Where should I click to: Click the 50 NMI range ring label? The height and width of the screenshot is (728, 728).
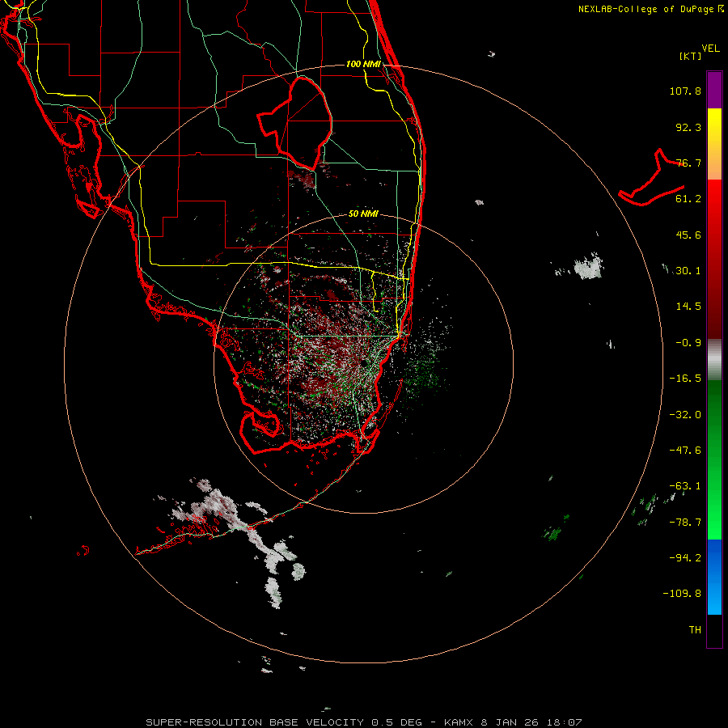(x=363, y=214)
